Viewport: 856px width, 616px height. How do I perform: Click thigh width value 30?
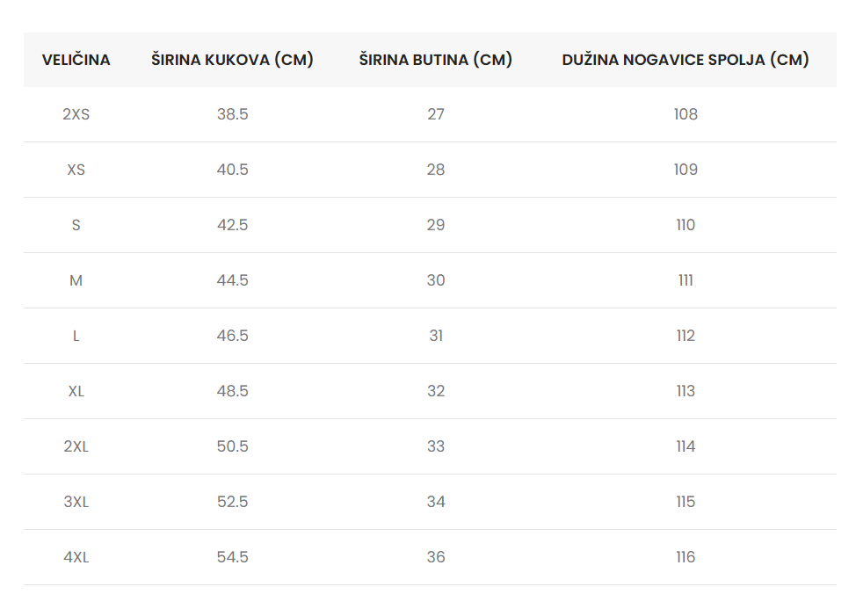(x=436, y=280)
